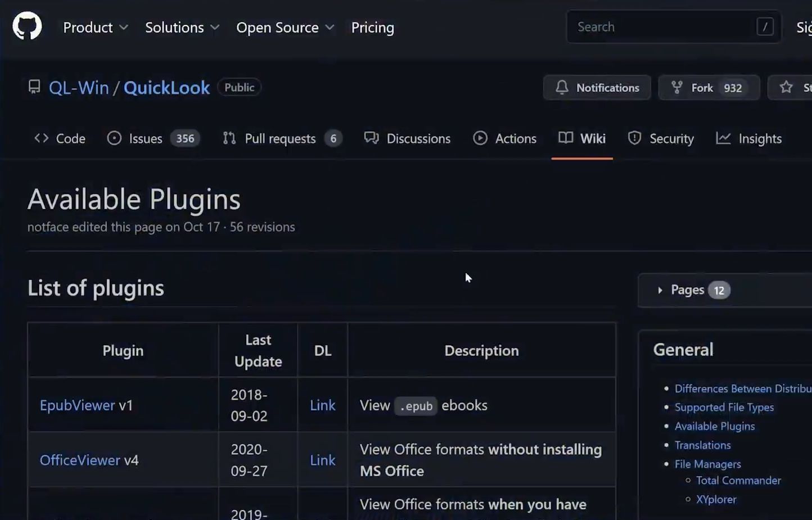
Task: Open the XYplorer link
Action: 716,499
